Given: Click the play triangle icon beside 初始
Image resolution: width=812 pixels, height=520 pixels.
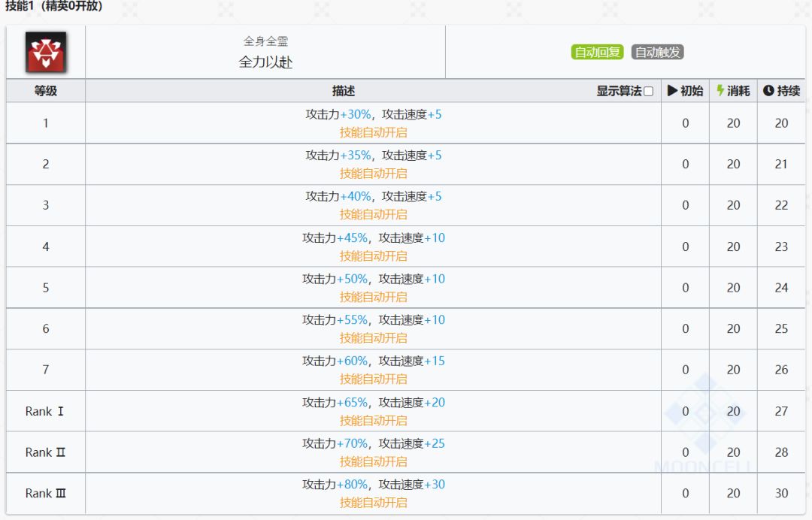Looking at the screenshot, I should (x=673, y=91).
